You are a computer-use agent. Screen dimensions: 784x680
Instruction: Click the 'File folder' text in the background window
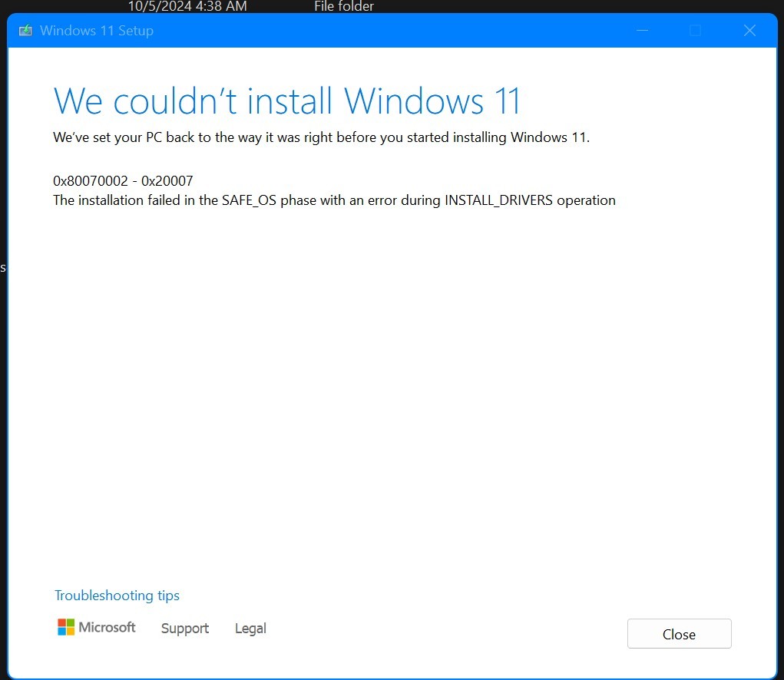(344, 6)
